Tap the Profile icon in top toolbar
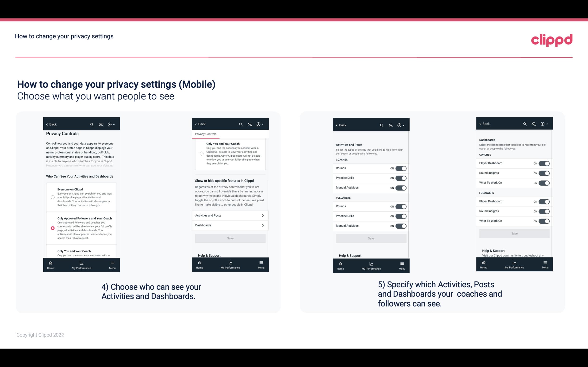 pyautogui.click(x=100, y=124)
